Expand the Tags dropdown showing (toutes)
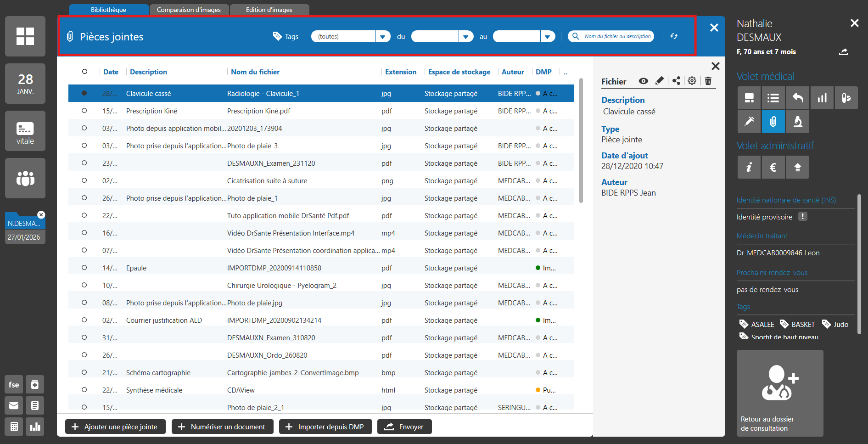 pos(383,37)
